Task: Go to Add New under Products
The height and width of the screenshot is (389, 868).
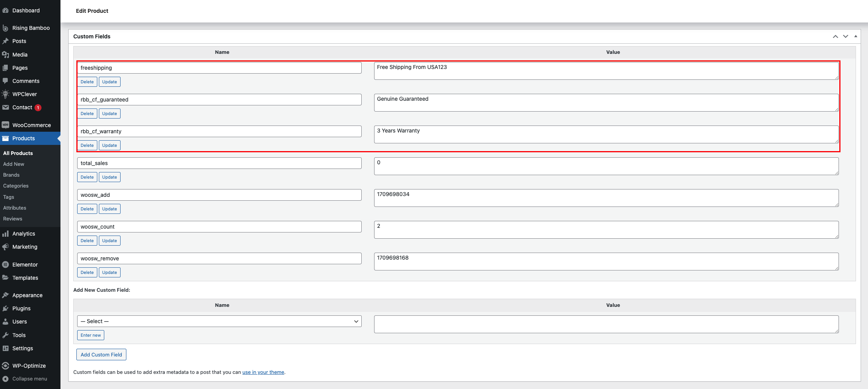Action: tap(14, 164)
